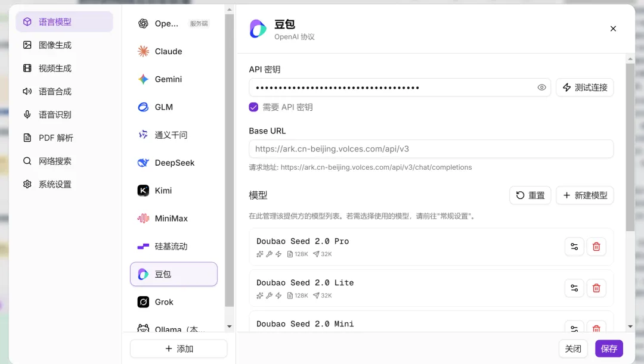Viewport: 644px width, 364px height.
Task: Select the 豆包 provider in the list
Action: [174, 274]
